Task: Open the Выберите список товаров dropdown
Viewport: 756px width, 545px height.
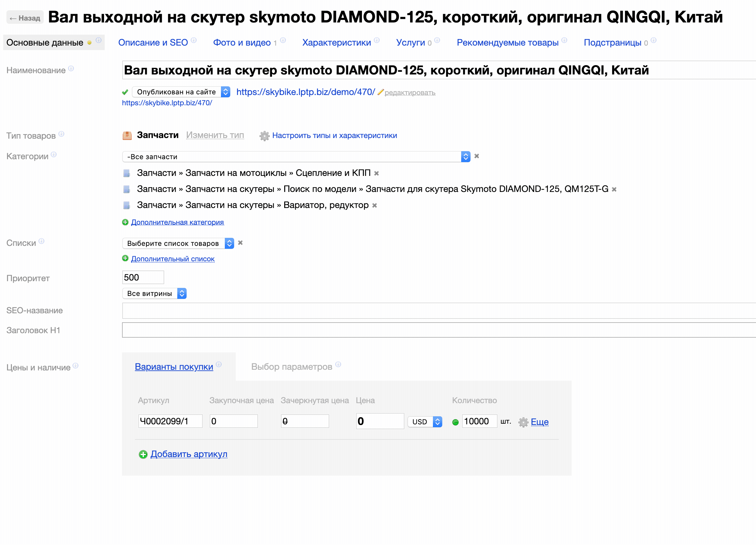Action: click(178, 243)
